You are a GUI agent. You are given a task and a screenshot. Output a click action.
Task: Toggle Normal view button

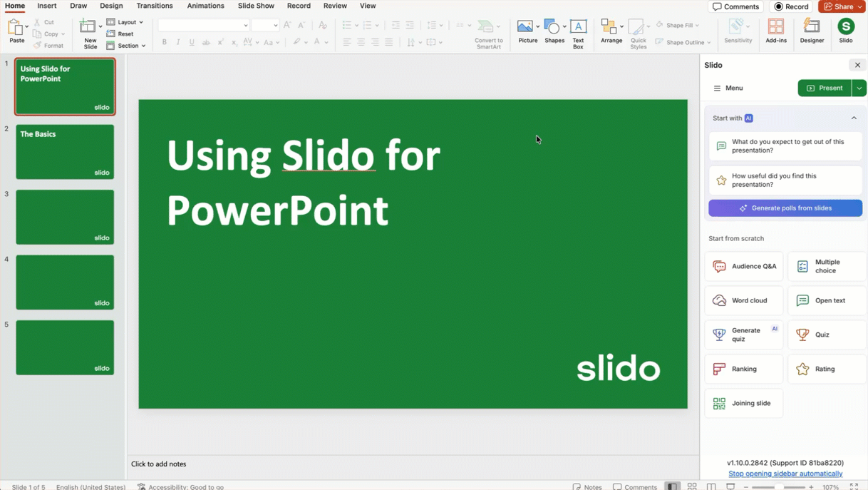[672, 486]
